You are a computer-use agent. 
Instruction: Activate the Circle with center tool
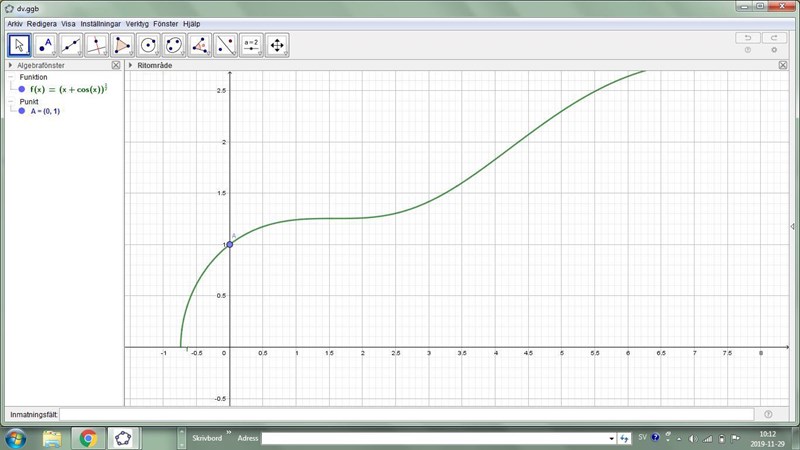tap(149, 45)
